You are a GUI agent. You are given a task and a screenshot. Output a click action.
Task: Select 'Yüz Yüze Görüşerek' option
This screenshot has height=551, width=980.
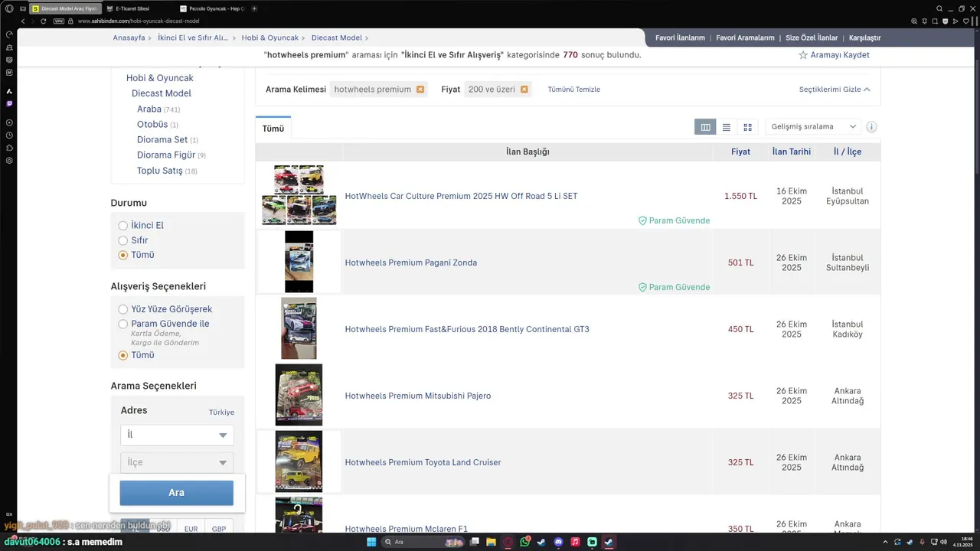(x=122, y=309)
